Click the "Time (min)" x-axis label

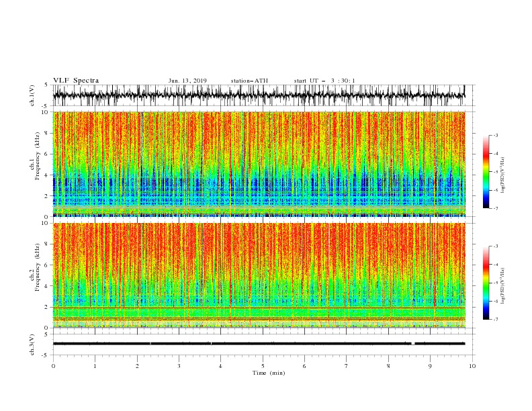(x=269, y=373)
